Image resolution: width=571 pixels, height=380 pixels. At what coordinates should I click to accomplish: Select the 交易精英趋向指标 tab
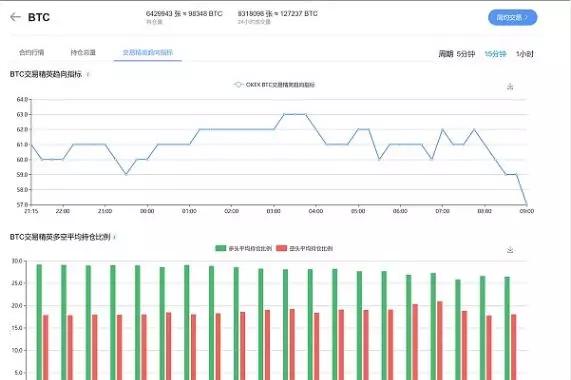pyautogui.click(x=148, y=52)
